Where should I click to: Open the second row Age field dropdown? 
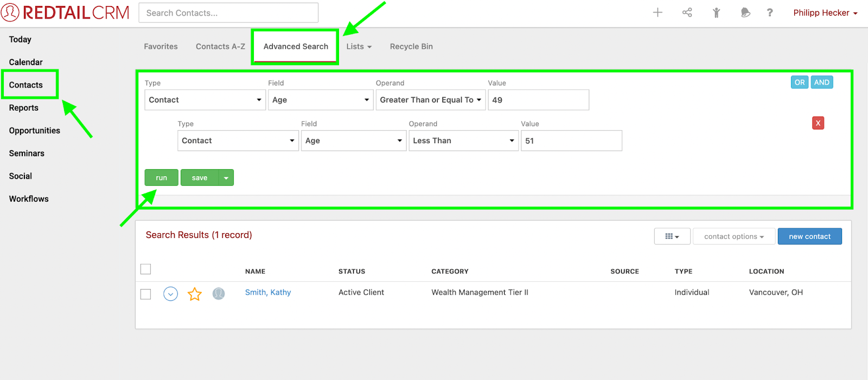[x=354, y=140]
